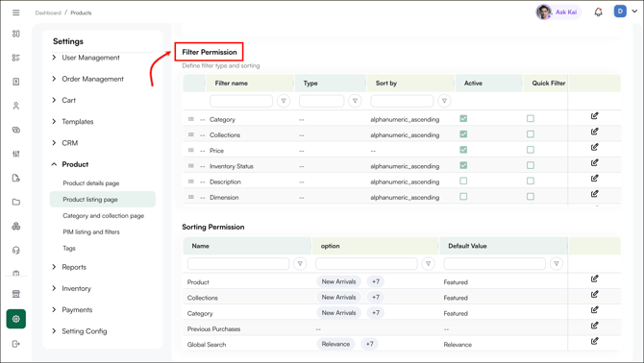Image resolution: width=644 pixels, height=363 pixels.
Task: Open the sliders icon in sidebar
Action: 16,154
